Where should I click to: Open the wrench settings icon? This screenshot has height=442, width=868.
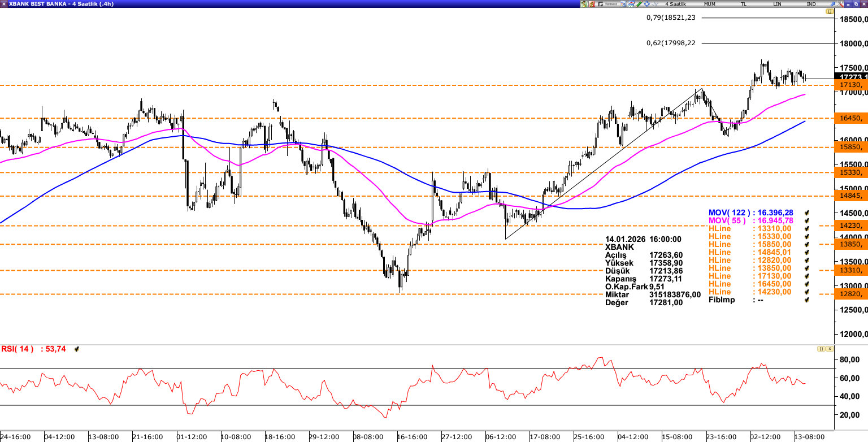click(840, 4)
